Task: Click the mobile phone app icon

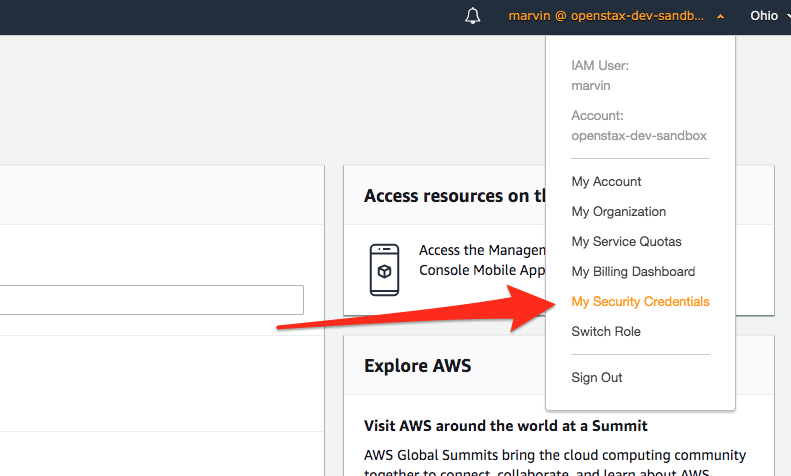Action: 384,269
